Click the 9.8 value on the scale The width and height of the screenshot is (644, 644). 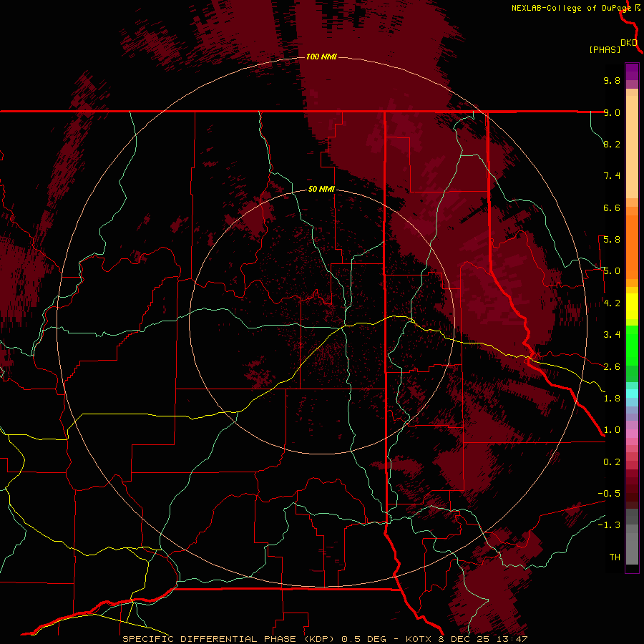pyautogui.click(x=612, y=80)
